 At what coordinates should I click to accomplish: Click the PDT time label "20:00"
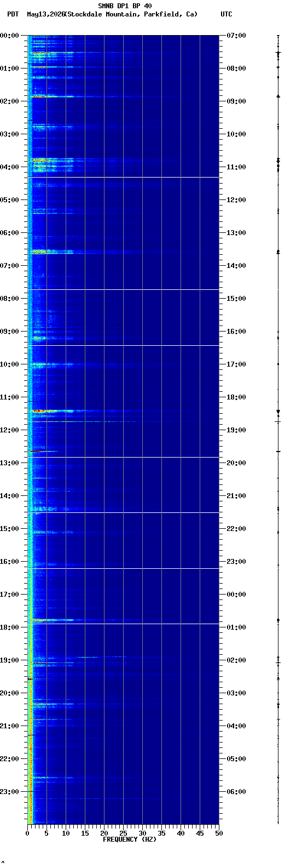click(x=9, y=693)
